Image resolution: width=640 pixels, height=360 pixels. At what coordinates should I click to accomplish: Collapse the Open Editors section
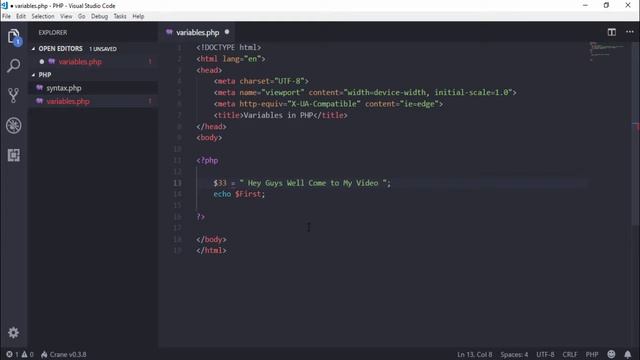(x=33, y=49)
